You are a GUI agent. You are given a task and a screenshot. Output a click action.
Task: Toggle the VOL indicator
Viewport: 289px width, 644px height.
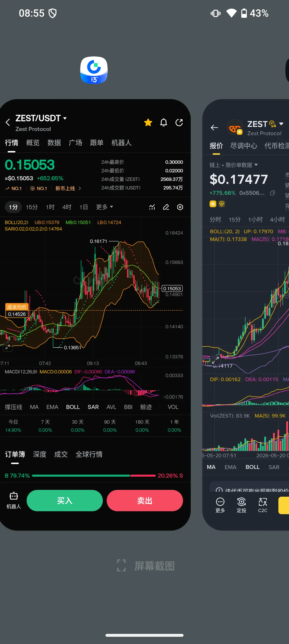point(173,407)
